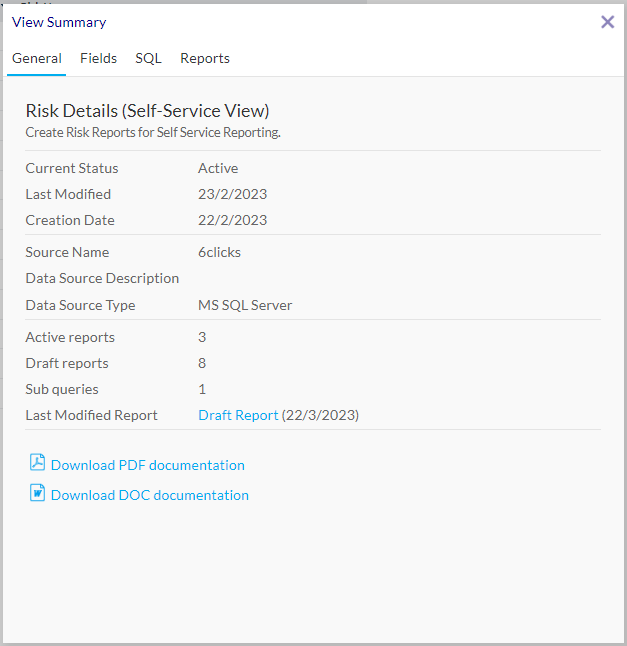
Task: Open the Draft Report link
Action: (238, 415)
